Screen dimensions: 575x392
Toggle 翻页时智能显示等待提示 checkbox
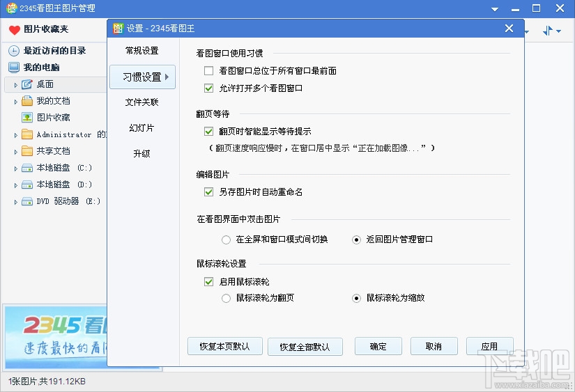coord(208,131)
